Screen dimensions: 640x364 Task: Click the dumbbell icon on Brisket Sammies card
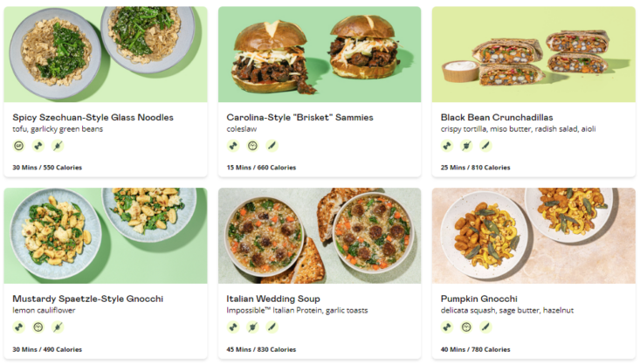click(x=233, y=146)
